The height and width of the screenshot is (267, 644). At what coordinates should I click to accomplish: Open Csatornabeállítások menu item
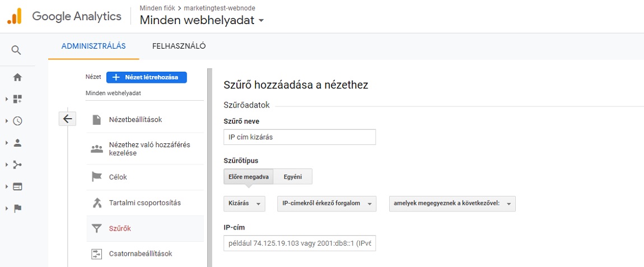[x=145, y=254]
